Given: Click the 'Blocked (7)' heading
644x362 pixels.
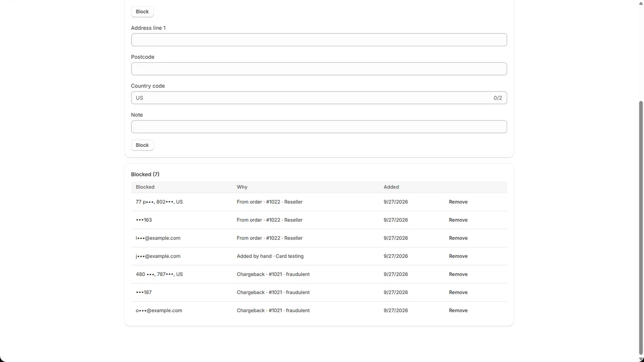Looking at the screenshot, I should (145, 174).
